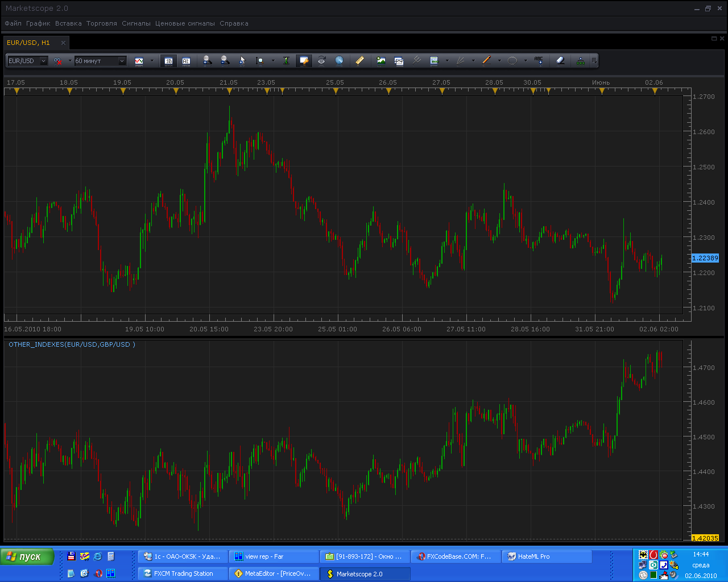Click the green hierarchy tree icon
Image resolution: width=728 pixels, height=582 pixels.
pos(580,60)
